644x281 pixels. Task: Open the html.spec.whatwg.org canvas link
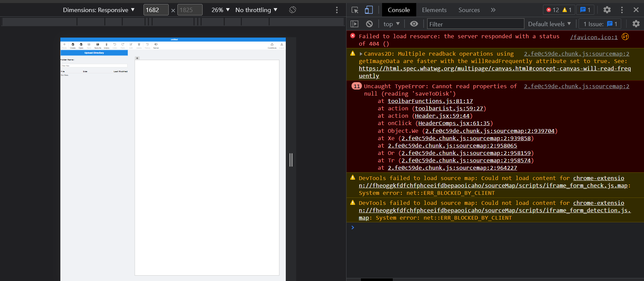coord(495,72)
